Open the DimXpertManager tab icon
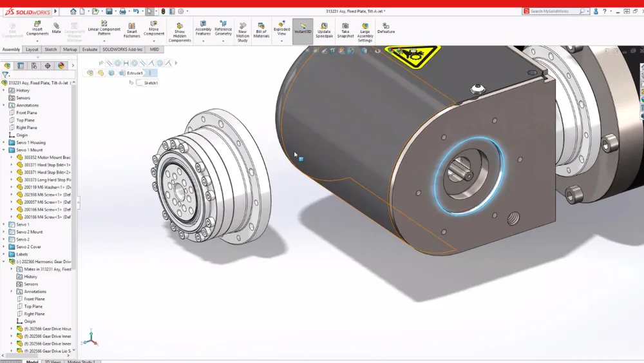This screenshot has height=363, width=644. 48,65
